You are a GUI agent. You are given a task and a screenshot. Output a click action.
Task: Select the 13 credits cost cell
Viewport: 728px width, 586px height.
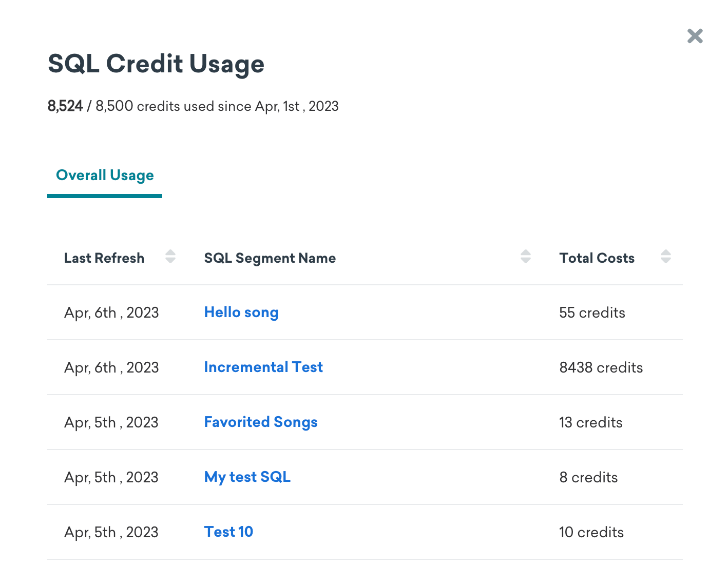pos(591,422)
